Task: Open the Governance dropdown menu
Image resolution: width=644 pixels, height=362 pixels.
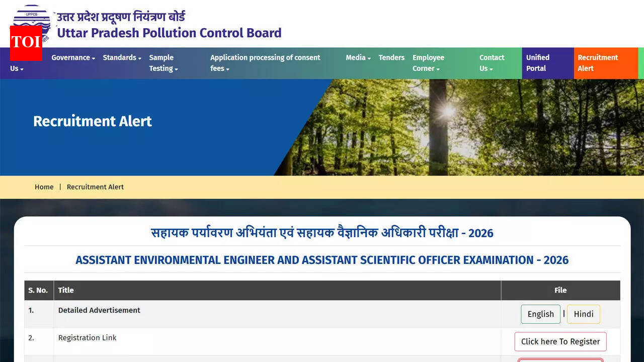Action: [x=72, y=57]
